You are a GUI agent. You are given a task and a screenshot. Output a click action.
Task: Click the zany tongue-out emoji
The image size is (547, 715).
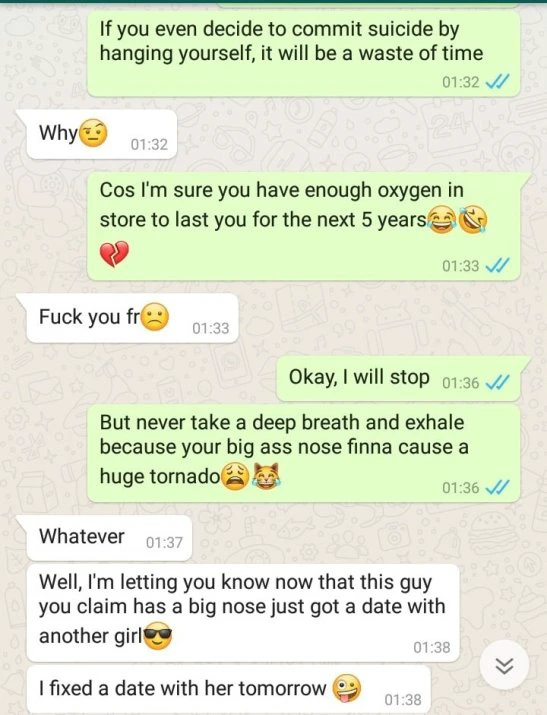pos(346,688)
